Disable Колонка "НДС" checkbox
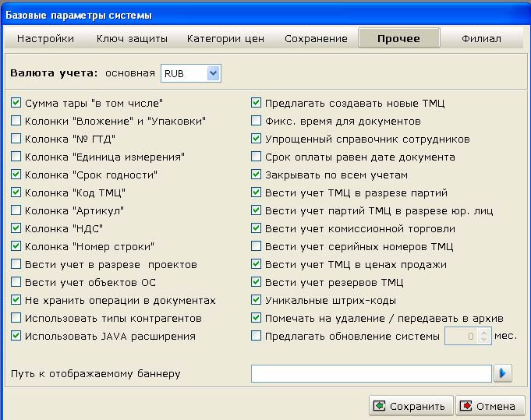 pos(16,228)
